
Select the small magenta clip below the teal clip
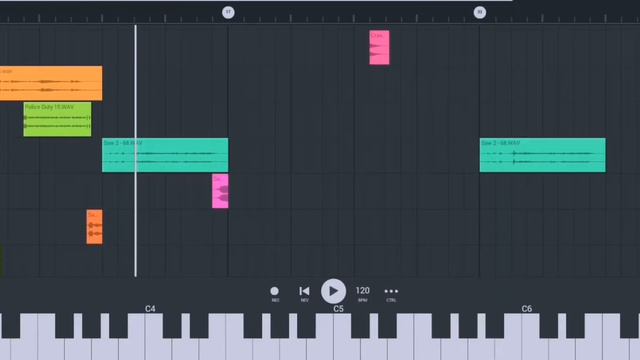(220, 191)
